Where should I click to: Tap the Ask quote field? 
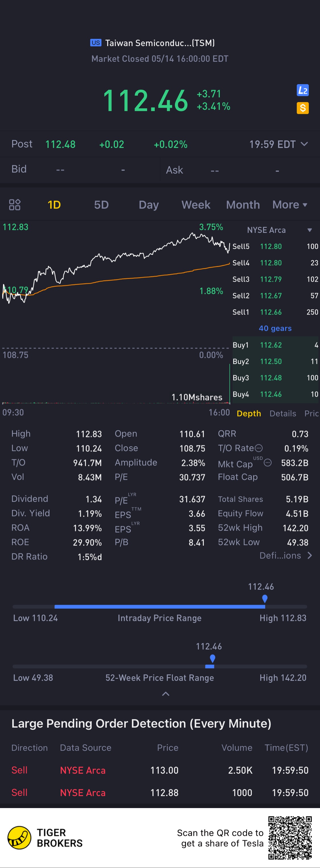coord(240,170)
